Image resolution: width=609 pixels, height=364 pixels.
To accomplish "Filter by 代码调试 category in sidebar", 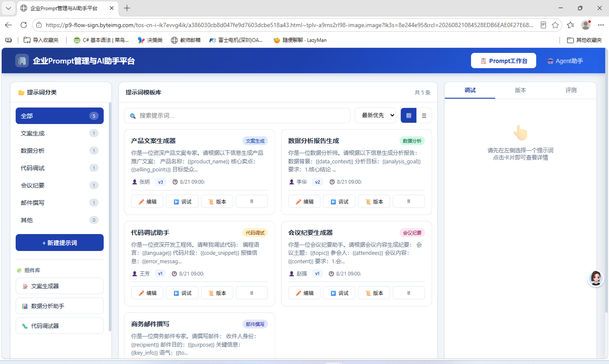I will [x=60, y=168].
